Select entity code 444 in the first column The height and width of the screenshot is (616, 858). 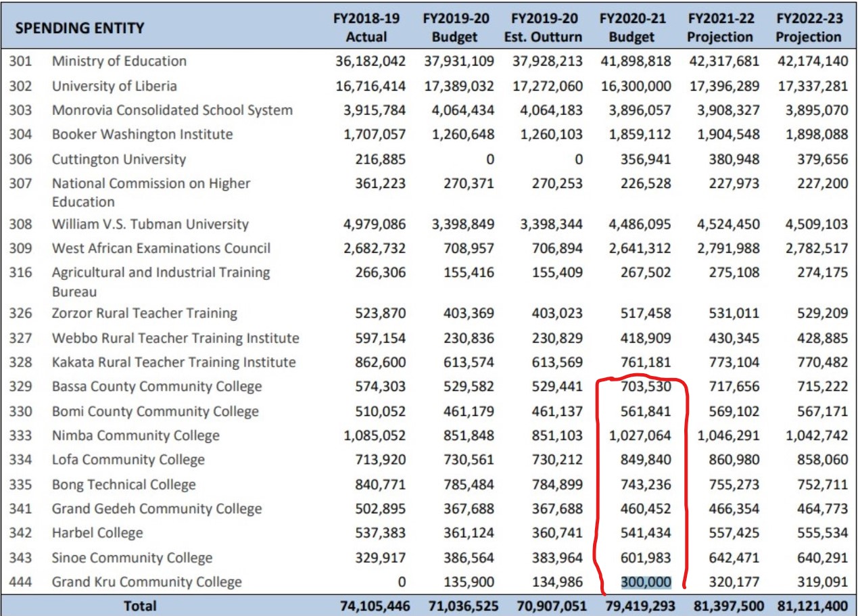[20, 582]
